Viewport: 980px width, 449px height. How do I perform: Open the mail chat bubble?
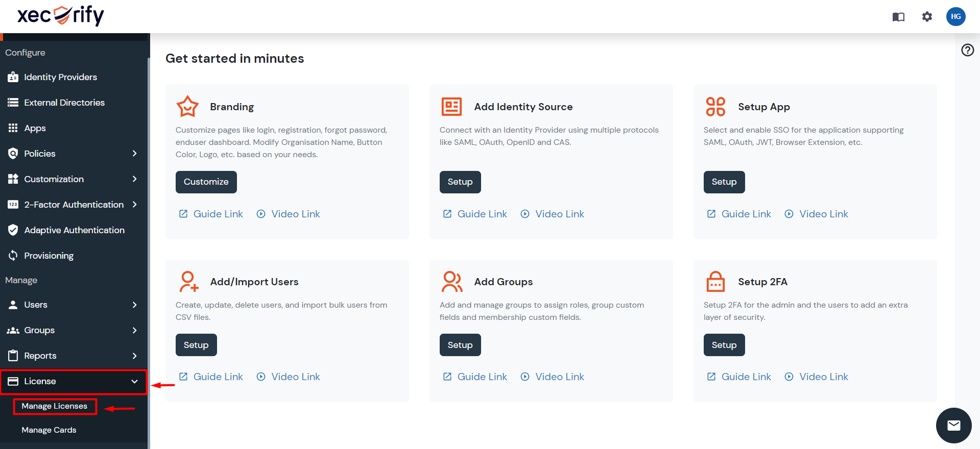coord(953,425)
